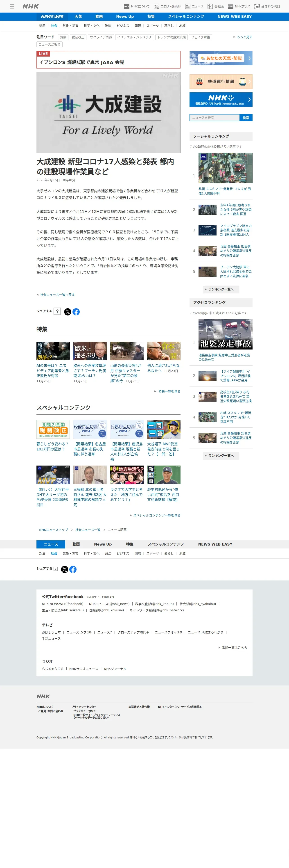Open AIの未来は? feature thumbnail
This screenshot has width=289, height=868.
click(x=53, y=351)
